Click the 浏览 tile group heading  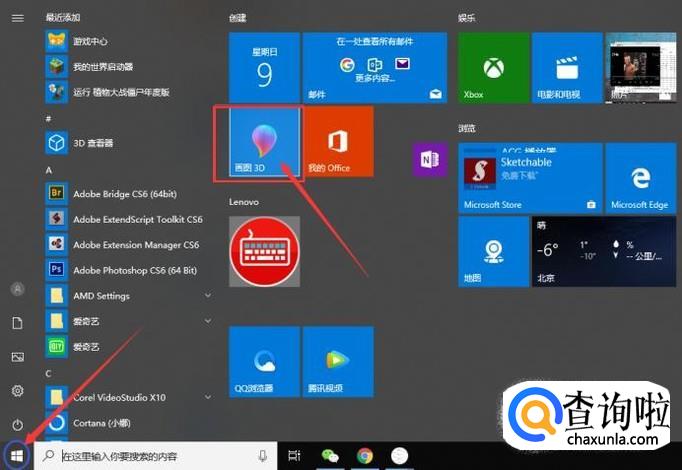(x=467, y=128)
